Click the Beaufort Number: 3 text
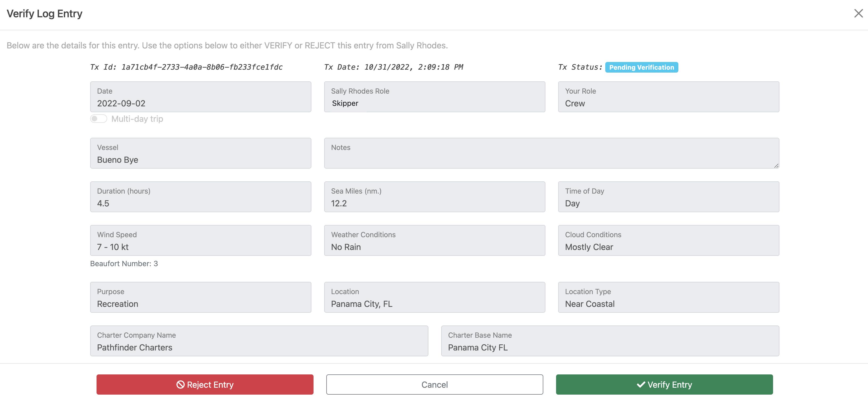Screen dimensions: 868x401 click(124, 264)
